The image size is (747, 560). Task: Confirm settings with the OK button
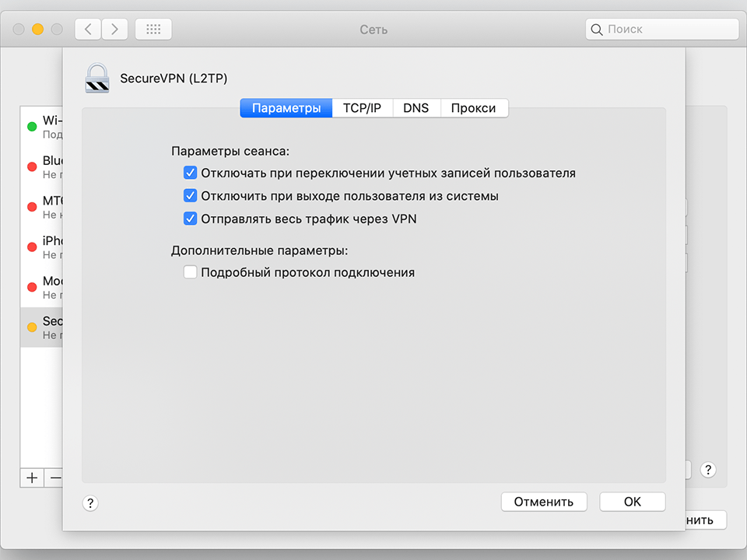[x=632, y=502]
